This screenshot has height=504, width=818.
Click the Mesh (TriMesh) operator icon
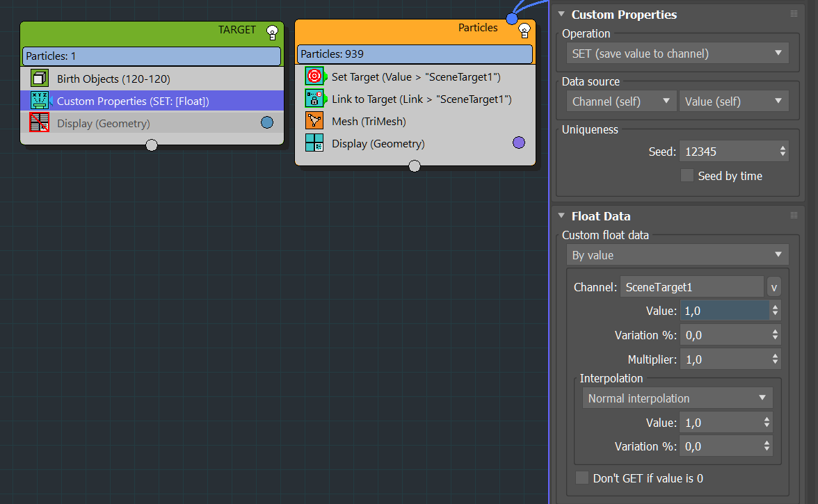[314, 121]
